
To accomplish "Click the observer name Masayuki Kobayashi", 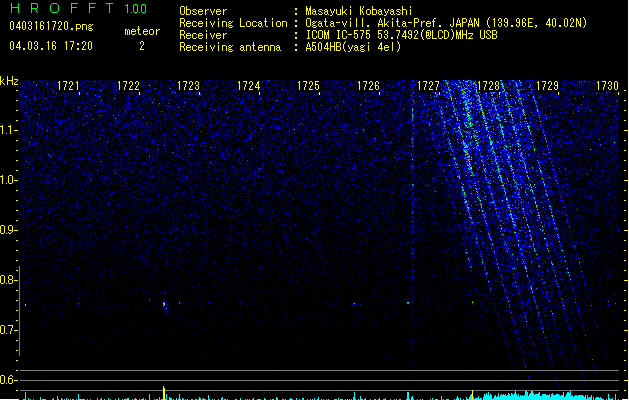I will (359, 11).
